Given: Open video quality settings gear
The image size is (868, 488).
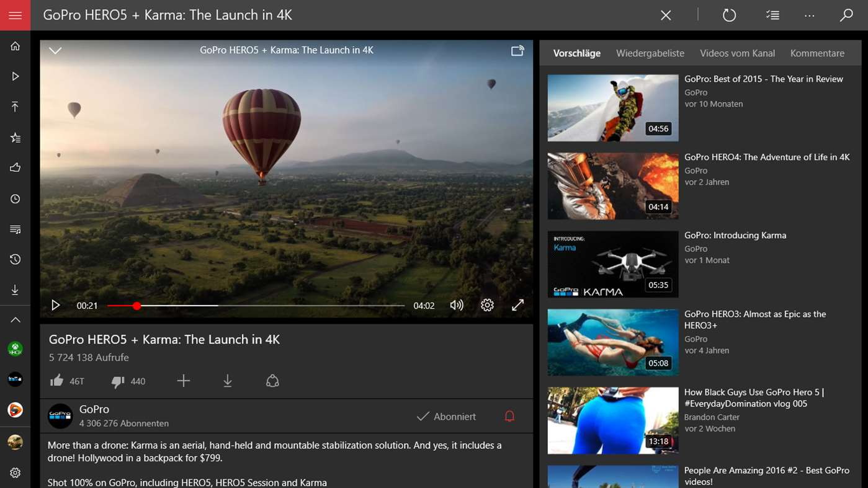Looking at the screenshot, I should pos(487,305).
